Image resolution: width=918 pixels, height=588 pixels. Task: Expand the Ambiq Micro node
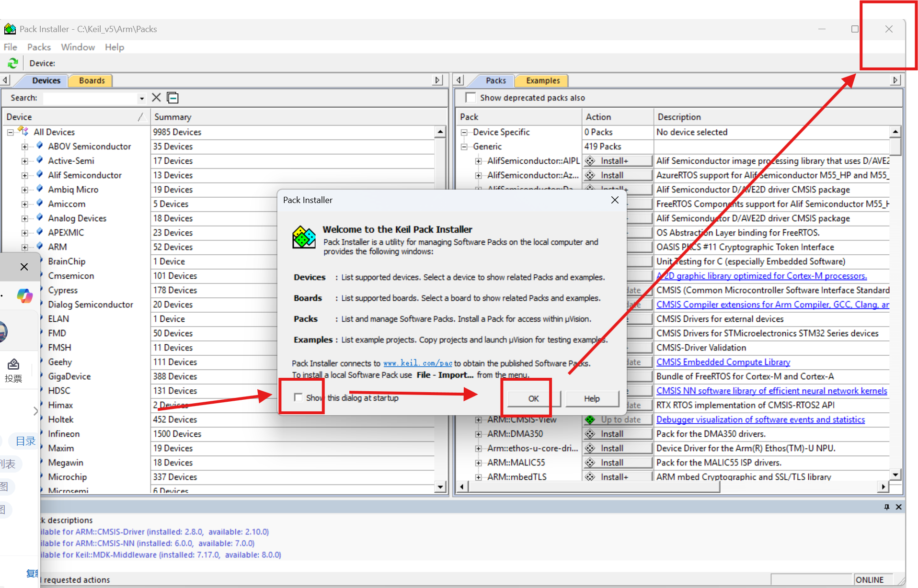coord(24,190)
